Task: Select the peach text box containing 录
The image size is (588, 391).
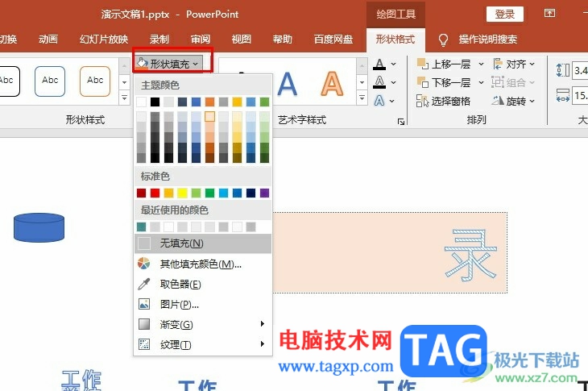Action: [390, 252]
